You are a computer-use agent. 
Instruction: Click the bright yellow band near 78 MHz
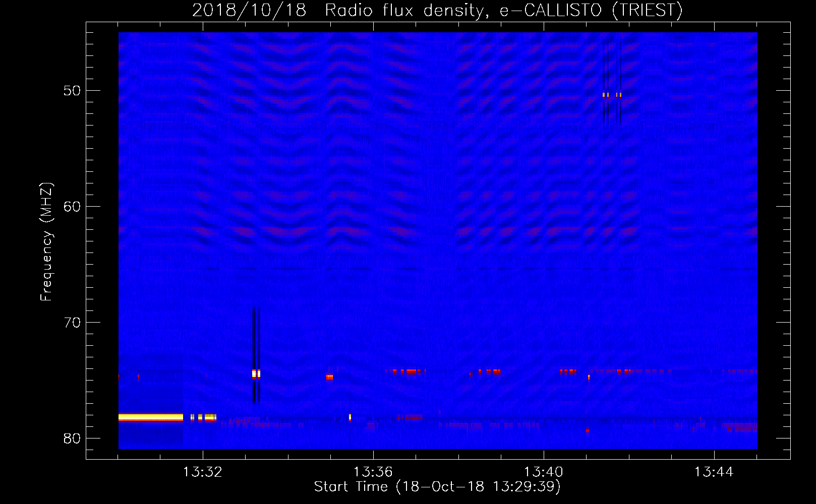click(151, 417)
